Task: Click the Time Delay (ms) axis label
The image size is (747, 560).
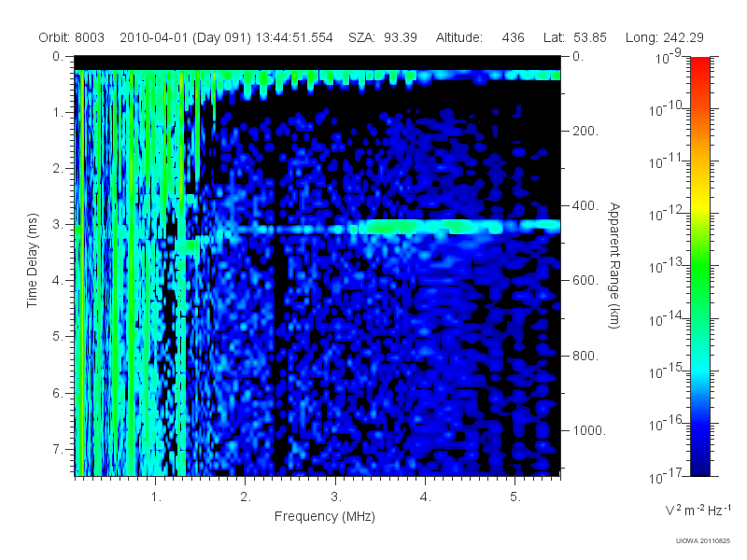Action: click(32, 260)
